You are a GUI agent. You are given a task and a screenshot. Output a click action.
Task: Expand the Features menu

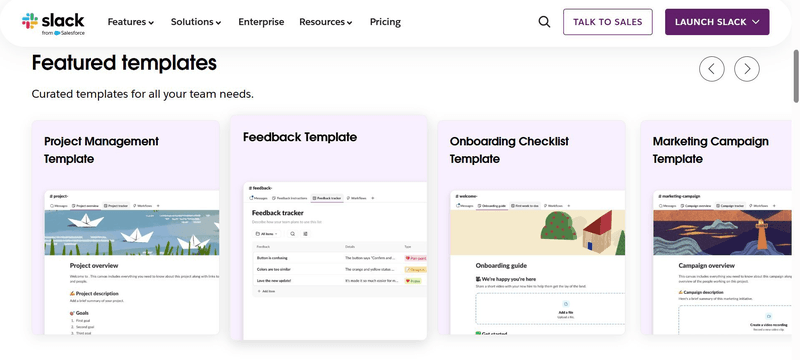click(x=131, y=22)
